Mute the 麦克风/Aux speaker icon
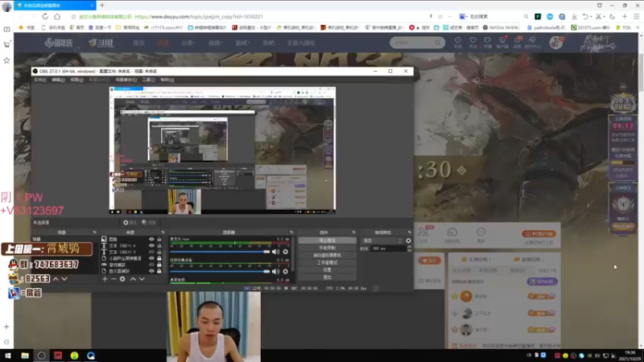Image resolution: width=644 pixels, height=362 pixels. pyautogui.click(x=275, y=252)
